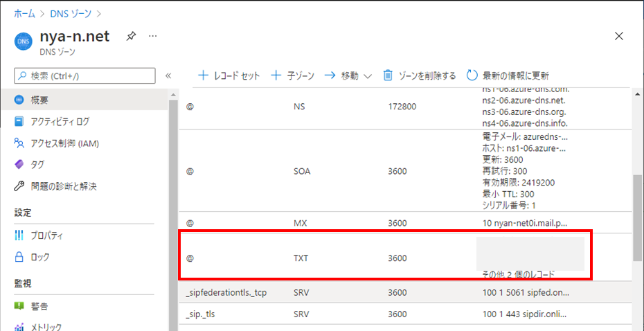The width and height of the screenshot is (644, 331).
Task: Click TTL value 172800
Action: pyautogui.click(x=402, y=107)
